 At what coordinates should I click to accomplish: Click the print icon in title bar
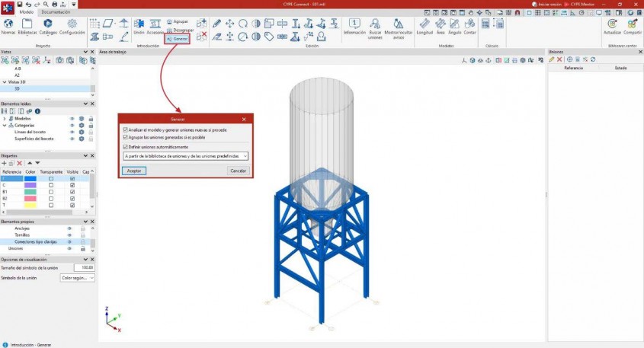click(55, 4)
